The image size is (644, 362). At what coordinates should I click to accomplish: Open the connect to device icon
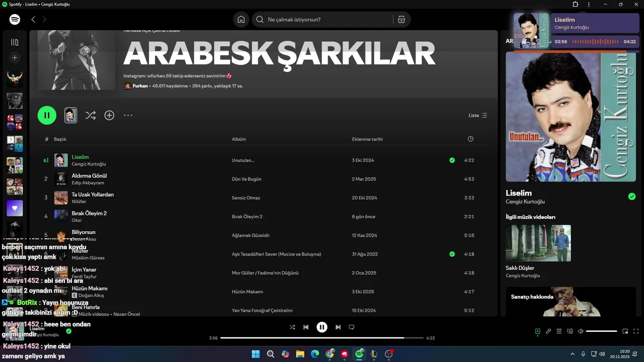click(x=570, y=331)
